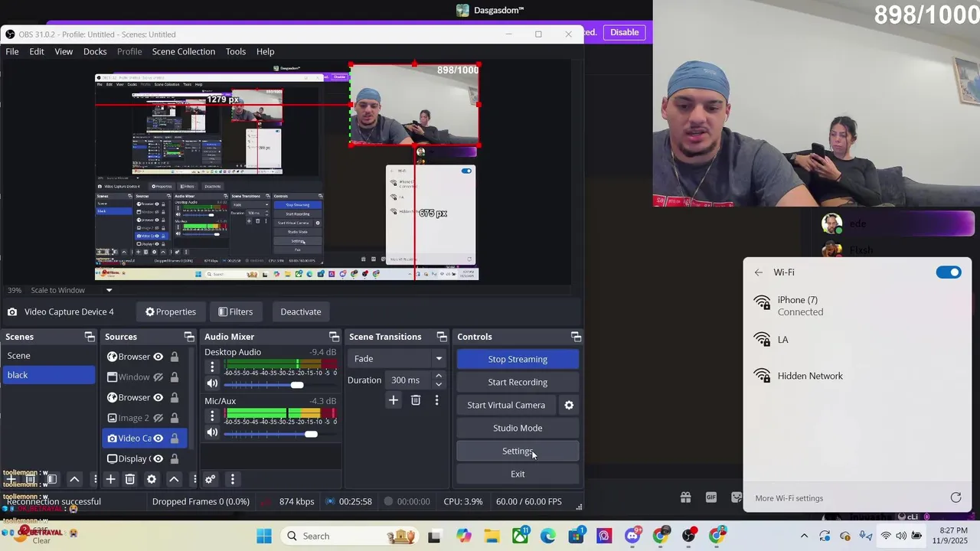
Task: Turn off the Wi-Fi toggle switch
Action: 949,272
